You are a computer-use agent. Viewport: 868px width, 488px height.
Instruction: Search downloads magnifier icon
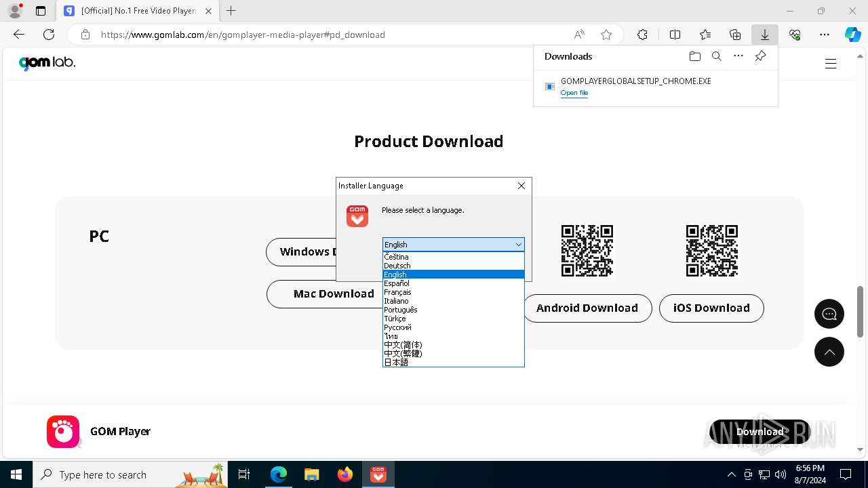pos(717,56)
